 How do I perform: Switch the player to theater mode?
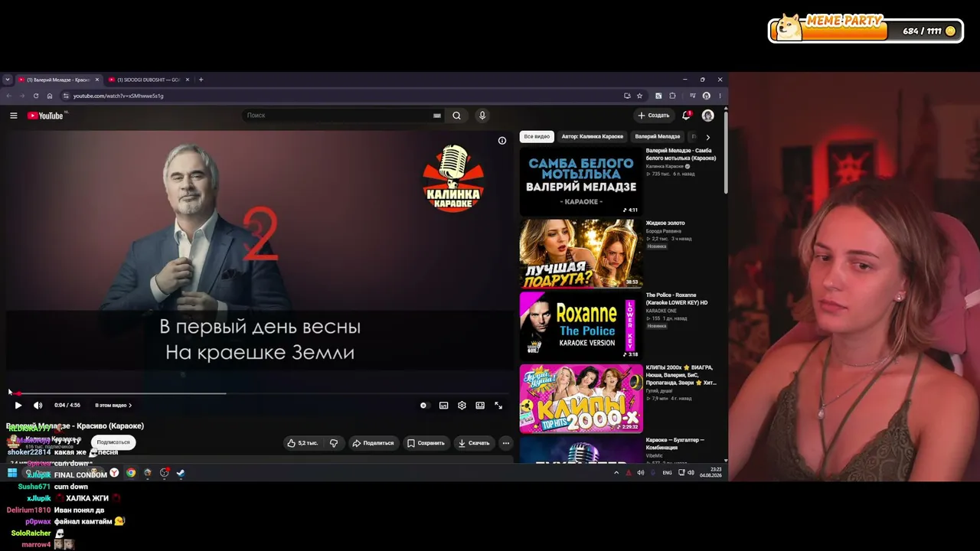pos(480,406)
